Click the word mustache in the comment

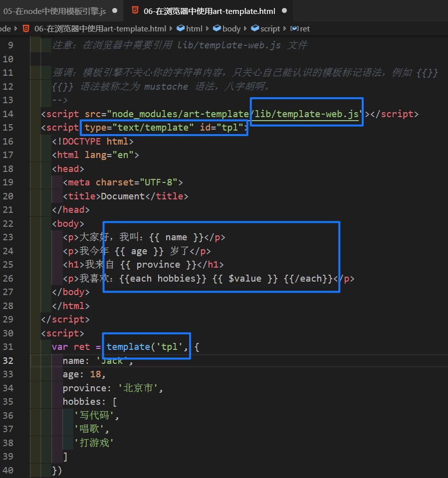click(x=166, y=87)
